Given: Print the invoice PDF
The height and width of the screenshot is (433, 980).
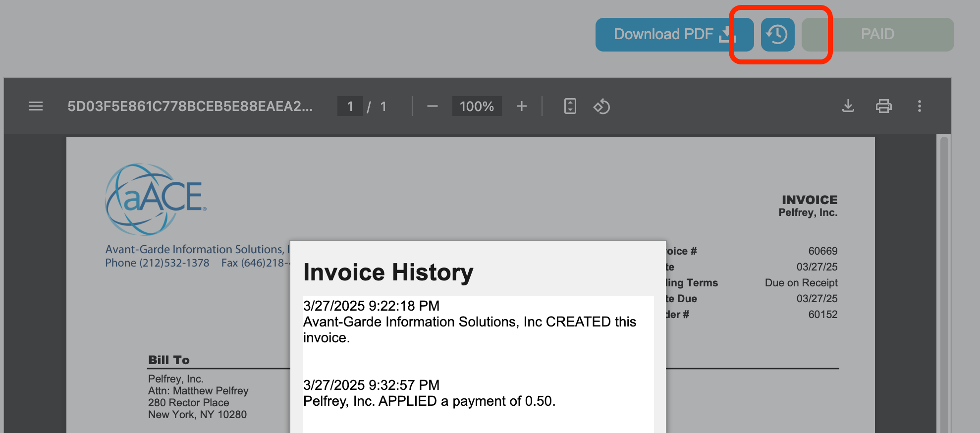Looking at the screenshot, I should (x=884, y=106).
